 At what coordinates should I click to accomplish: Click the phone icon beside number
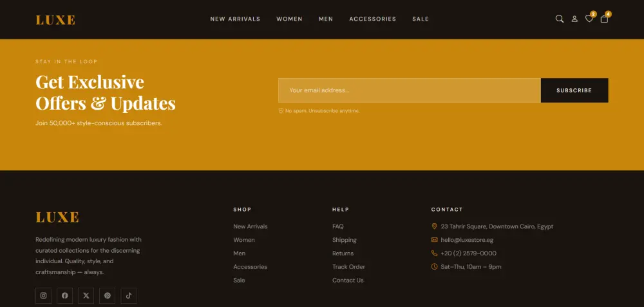[434, 253]
